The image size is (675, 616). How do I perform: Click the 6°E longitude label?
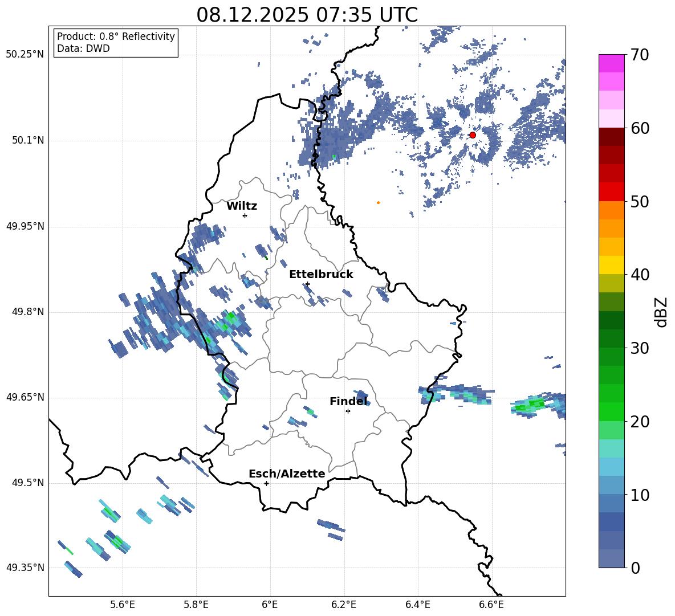[x=270, y=605]
